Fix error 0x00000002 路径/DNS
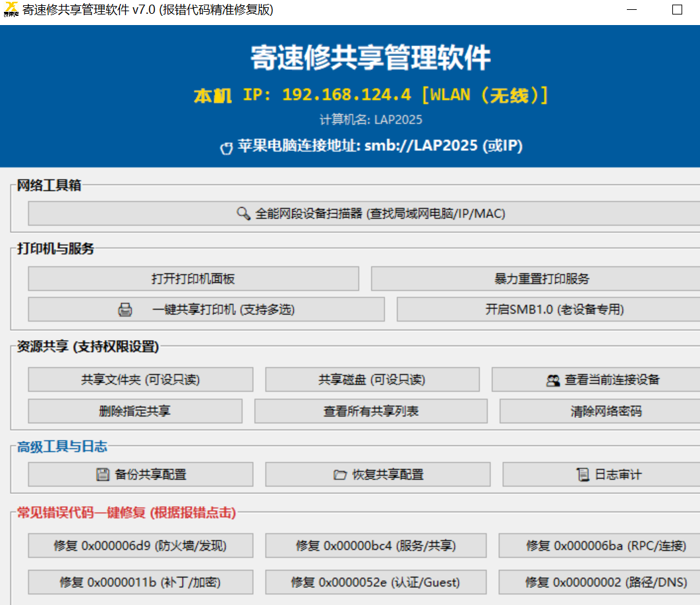Image resolution: width=700 pixels, height=605 pixels. click(606, 582)
